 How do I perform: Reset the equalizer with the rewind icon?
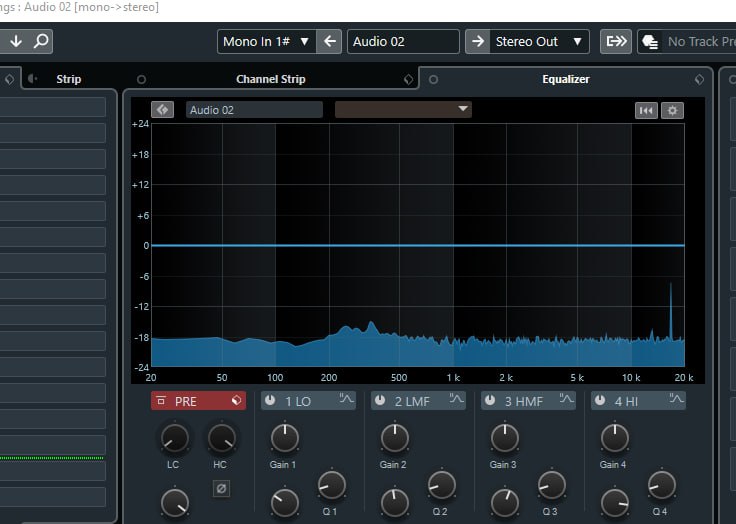coord(646,110)
